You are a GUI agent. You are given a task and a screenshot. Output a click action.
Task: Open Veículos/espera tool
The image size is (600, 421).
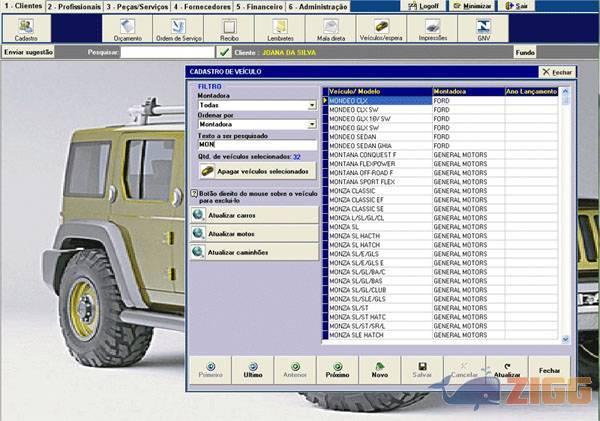coord(381,29)
